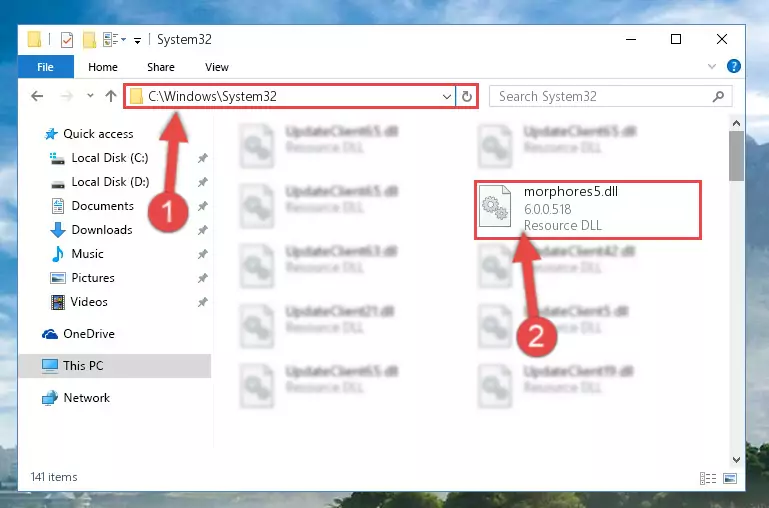Click the scroll up arrow of file list
The width and height of the screenshot is (769, 508).
[736, 123]
